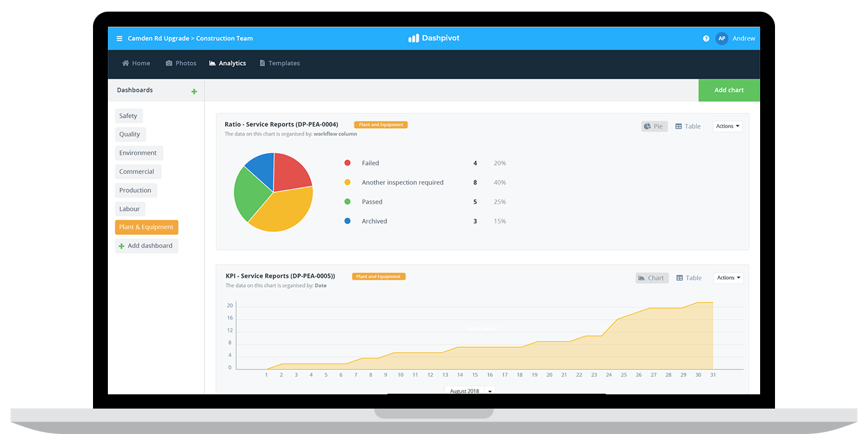Click the yellow Another inspection required dot

[347, 182]
